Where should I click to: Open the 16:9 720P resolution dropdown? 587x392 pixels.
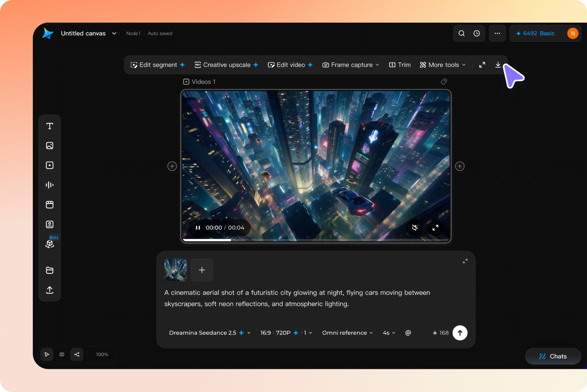click(286, 333)
